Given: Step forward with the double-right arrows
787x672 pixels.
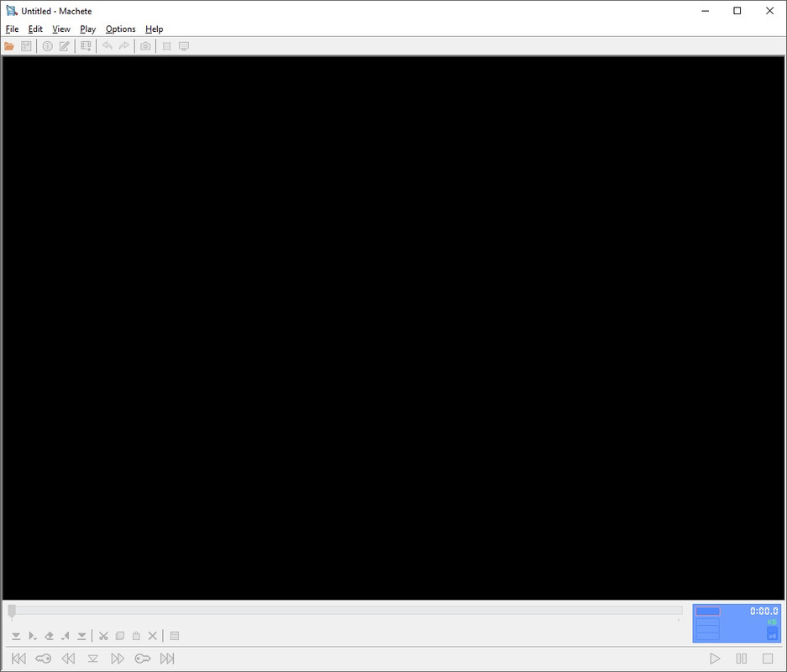Looking at the screenshot, I should tap(118, 659).
